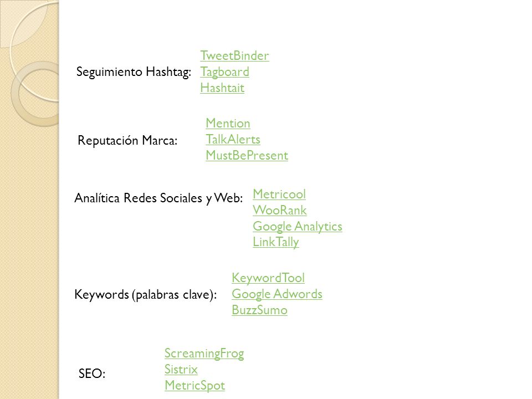
Task: Go to Google Analytics link
Action: 297,226
